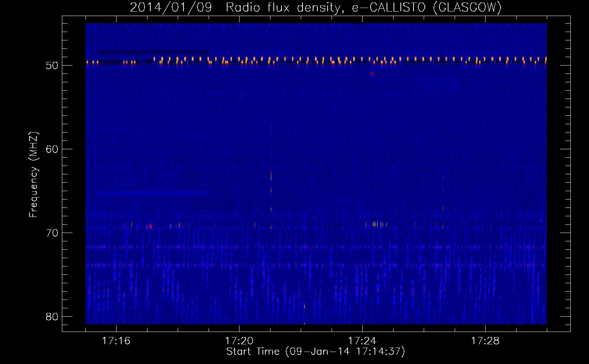The height and width of the screenshot is (364, 589).
Task: Click the dark red spot just below 50 MHz near 17:24
Action: point(372,74)
